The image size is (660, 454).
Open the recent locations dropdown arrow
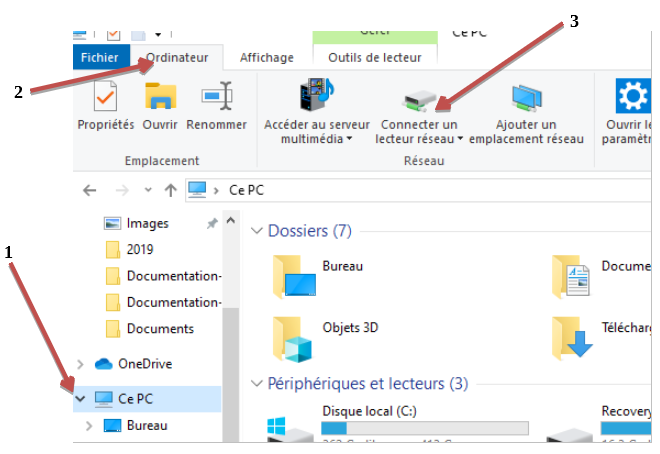tap(148, 190)
